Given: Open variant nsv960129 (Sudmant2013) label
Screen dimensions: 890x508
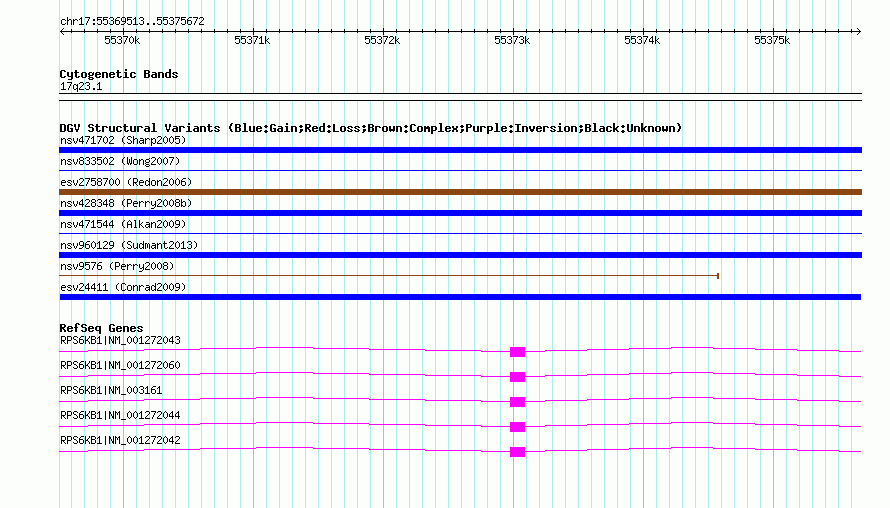Looking at the screenshot, I should [x=129, y=245].
